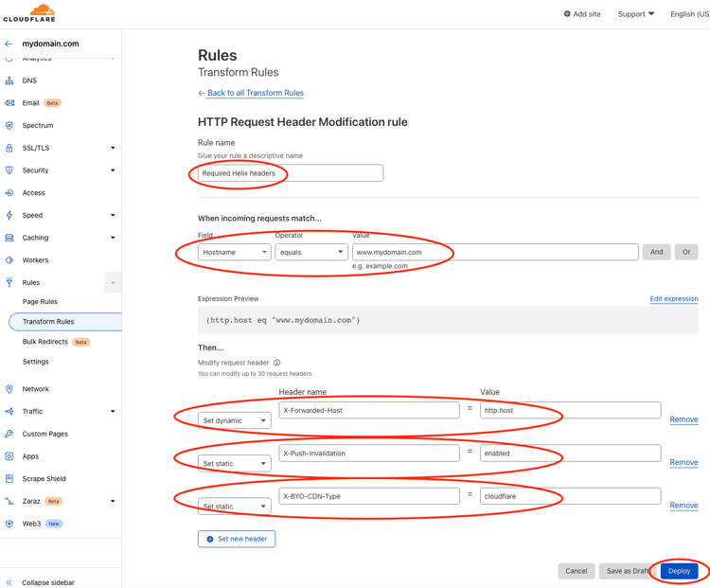This screenshot has width=710, height=588.
Task: Expand the SSL/TLS menu arrow
Action: [x=113, y=148]
